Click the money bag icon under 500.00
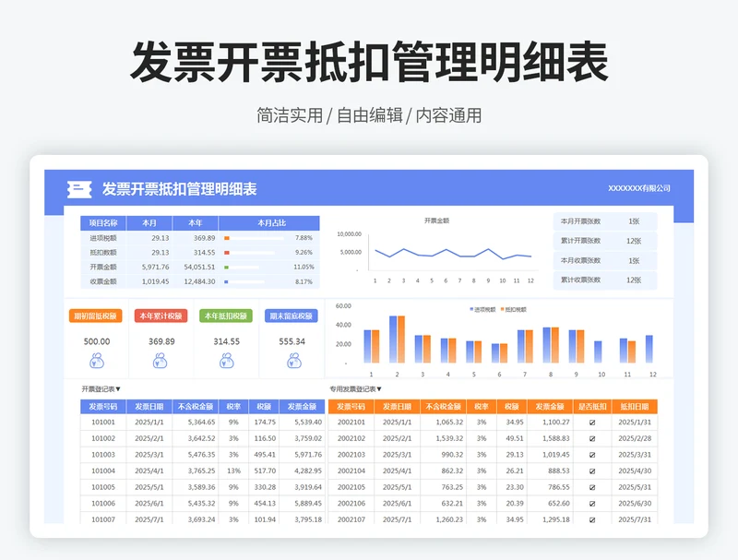The height and width of the screenshot is (560, 738). point(97,362)
